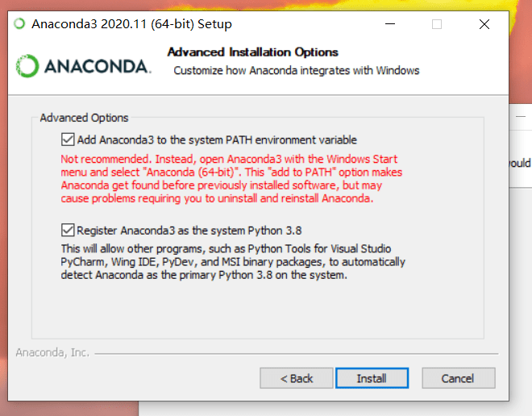Click the 'Customize how Anaconda integrates with Windows' subtitle
Screen dimensions: 532x416
[x=297, y=71]
